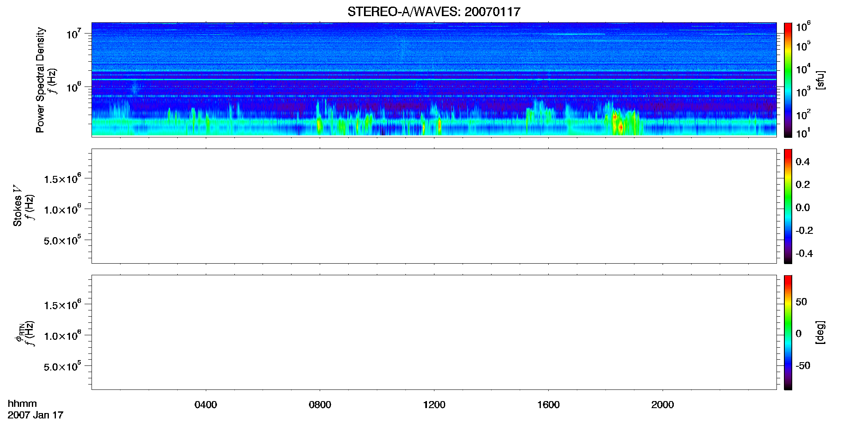868x447 pixels.
Task: Click the Stokes V color bar
Action: click(x=788, y=206)
